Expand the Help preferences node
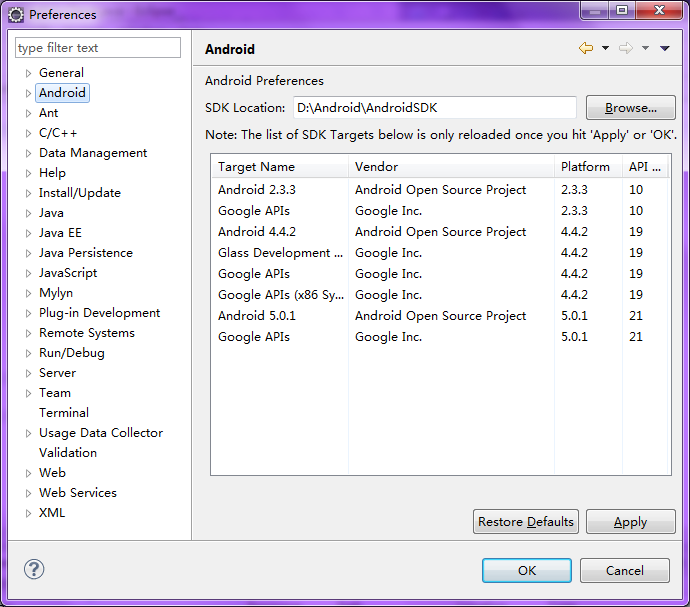This screenshot has width=690, height=607. click(28, 173)
